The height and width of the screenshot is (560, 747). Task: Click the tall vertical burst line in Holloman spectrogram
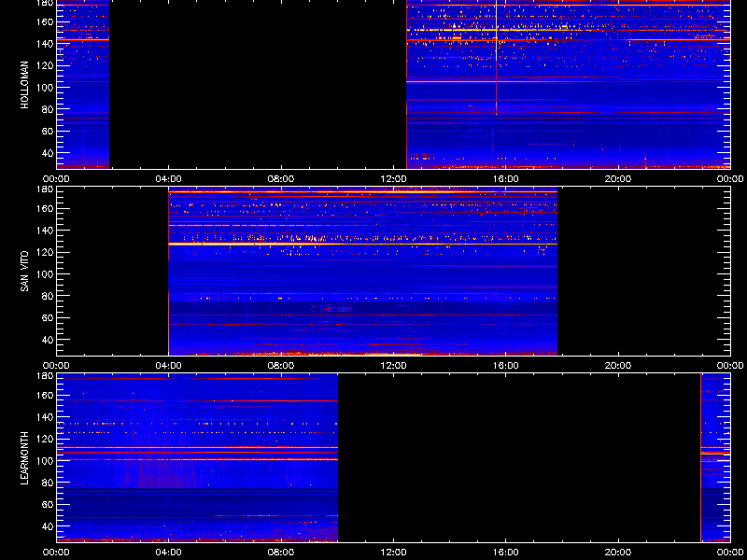496,57
